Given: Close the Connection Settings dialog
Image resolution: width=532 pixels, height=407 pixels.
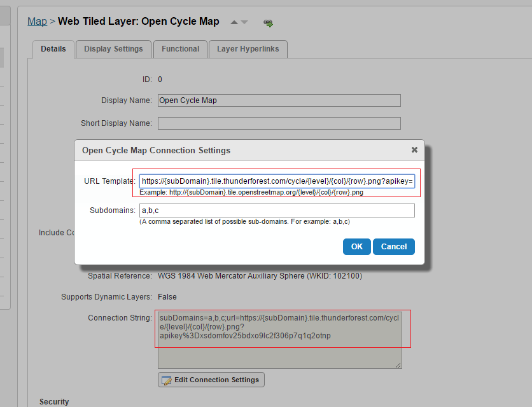Looking at the screenshot, I should coord(414,150).
